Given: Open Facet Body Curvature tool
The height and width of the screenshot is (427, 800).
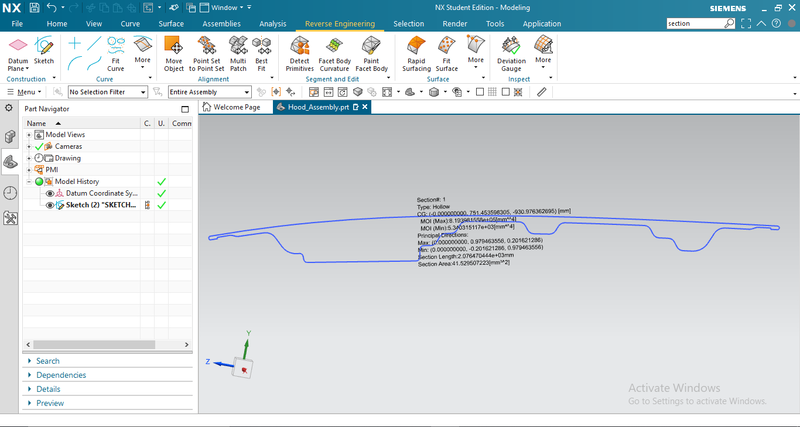Looking at the screenshot, I should [x=334, y=54].
